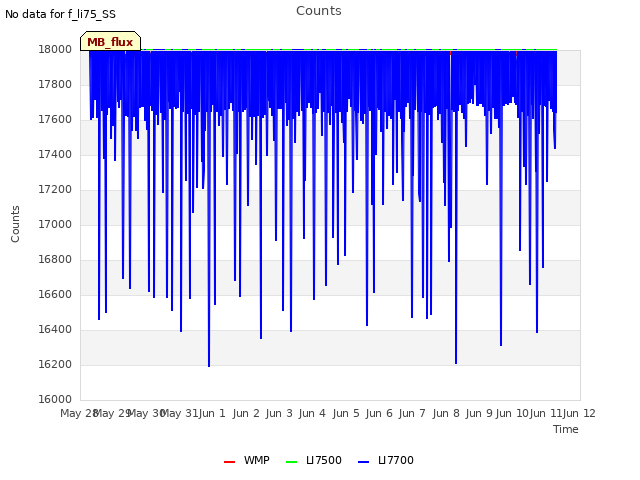Image resolution: width=640 pixels, height=480 pixels.
Task: Click the 17800 y-axis tick label
Action: coord(55,84)
